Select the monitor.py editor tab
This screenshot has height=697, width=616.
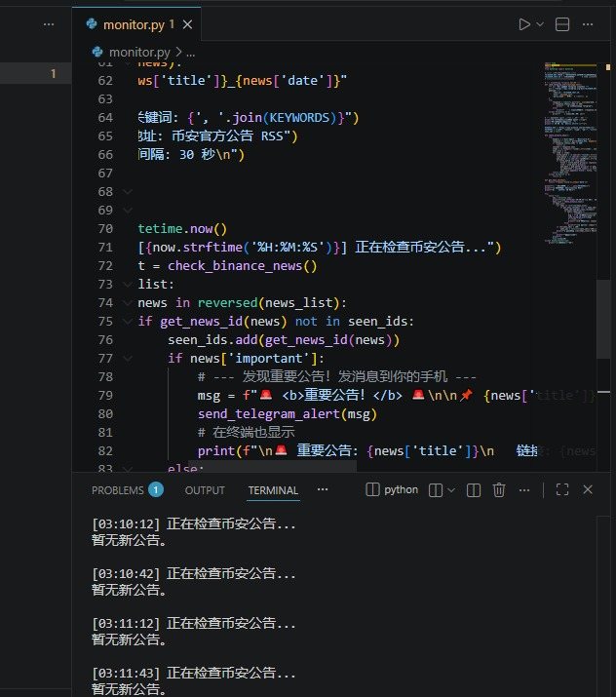pyautogui.click(x=138, y=24)
